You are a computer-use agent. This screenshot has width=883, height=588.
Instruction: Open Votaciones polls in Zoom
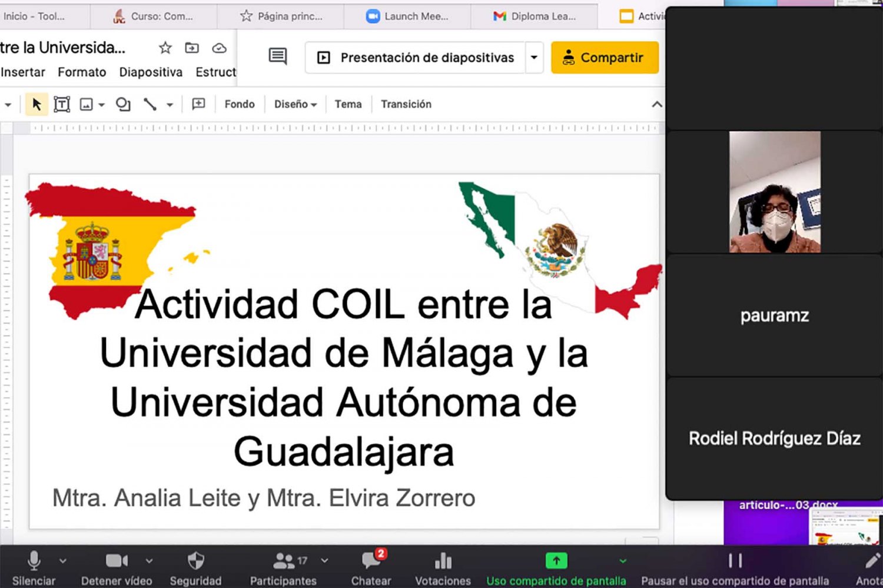pyautogui.click(x=443, y=569)
